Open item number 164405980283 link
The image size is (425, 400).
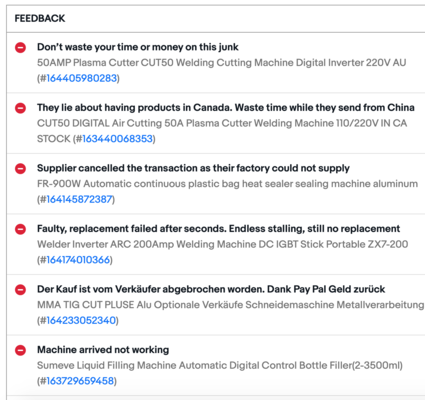(x=81, y=78)
